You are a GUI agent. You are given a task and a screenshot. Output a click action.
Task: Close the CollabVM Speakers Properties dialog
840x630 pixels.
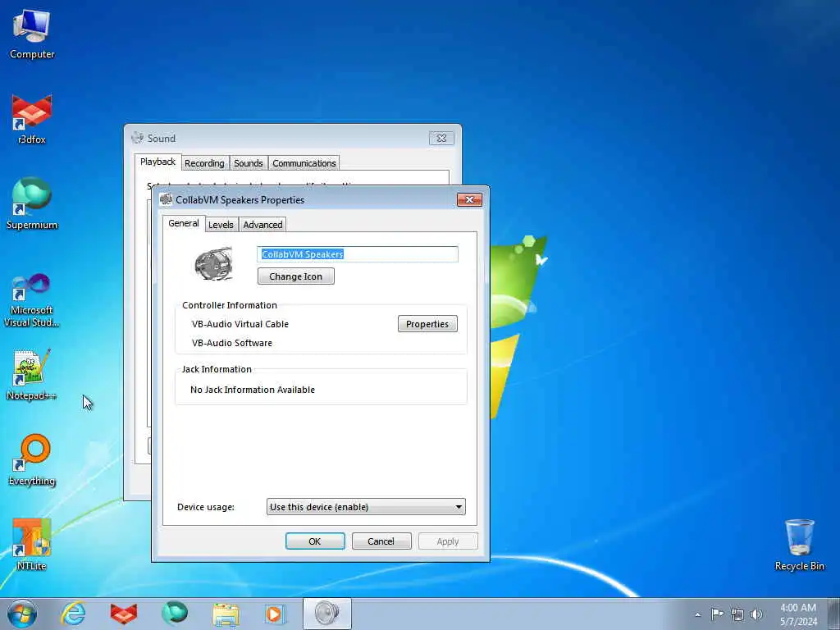(469, 200)
